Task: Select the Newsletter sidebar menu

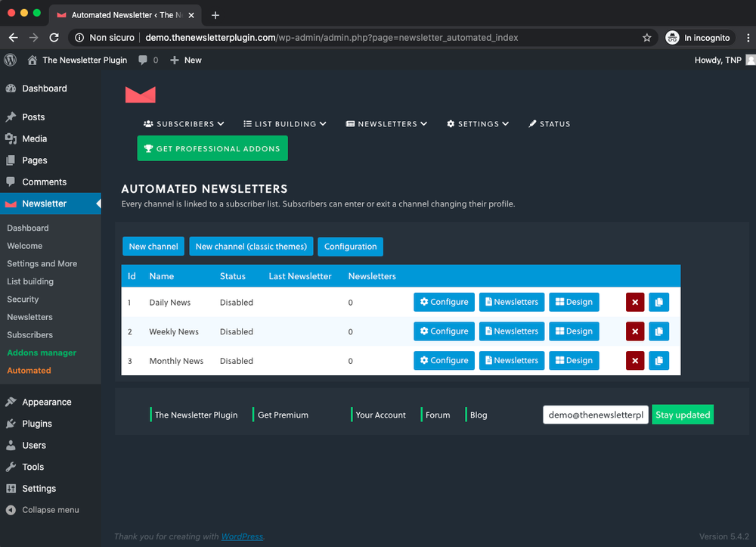Action: pyautogui.click(x=51, y=204)
